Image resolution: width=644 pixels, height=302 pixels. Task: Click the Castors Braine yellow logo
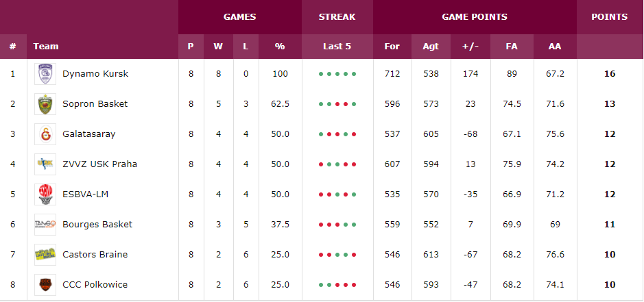45,254
